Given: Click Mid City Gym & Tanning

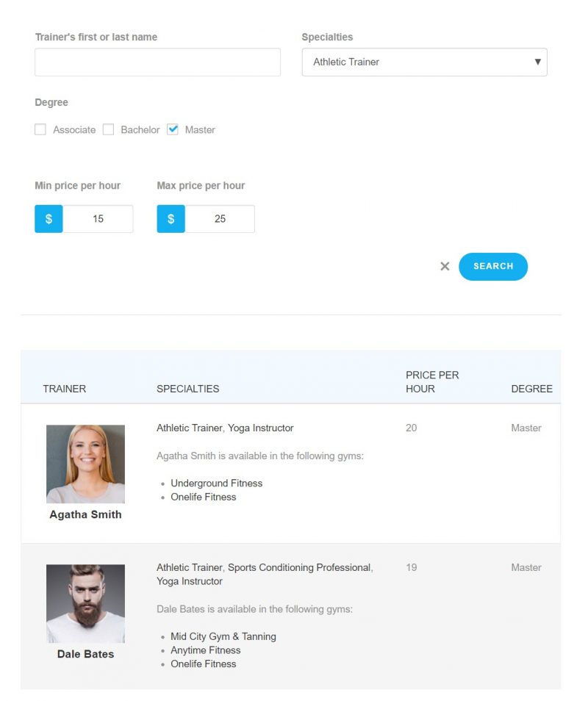Looking at the screenshot, I should tap(223, 636).
